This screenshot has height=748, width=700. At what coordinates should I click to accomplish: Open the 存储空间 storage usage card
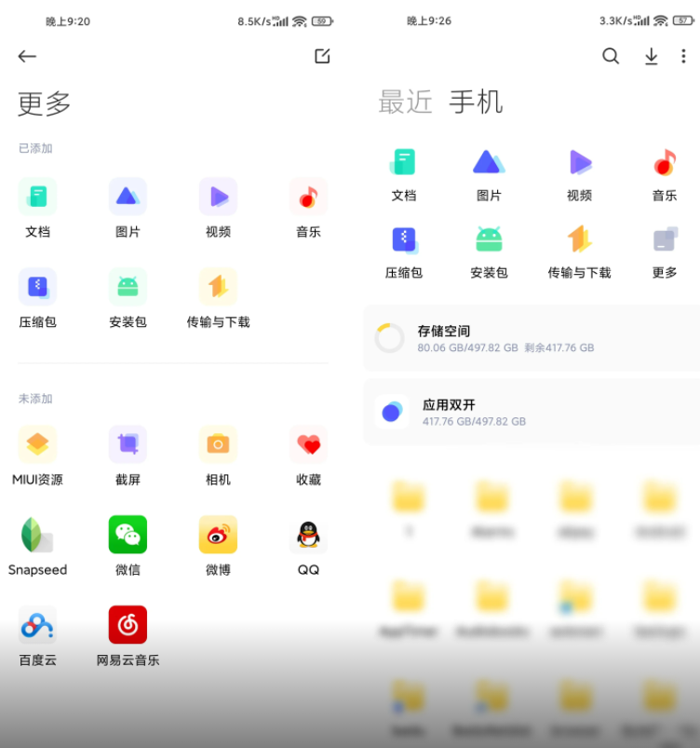531,338
